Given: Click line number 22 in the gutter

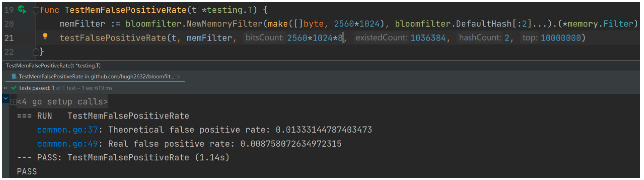Looking at the screenshot, I should click(9, 52).
